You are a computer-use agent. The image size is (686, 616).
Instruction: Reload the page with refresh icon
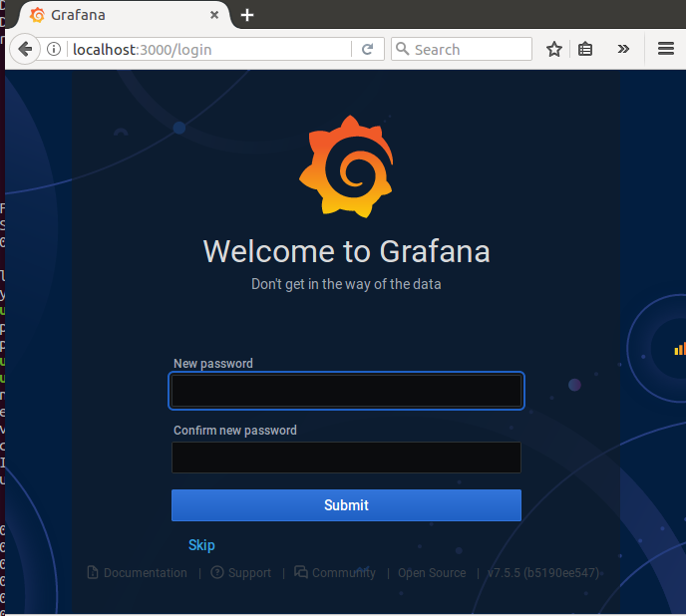click(x=368, y=49)
